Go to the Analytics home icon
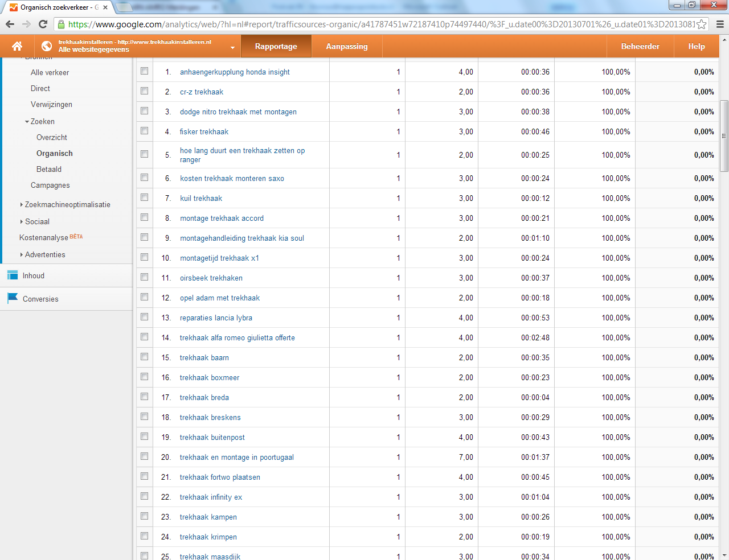The width and height of the screenshot is (729, 560). [17, 46]
